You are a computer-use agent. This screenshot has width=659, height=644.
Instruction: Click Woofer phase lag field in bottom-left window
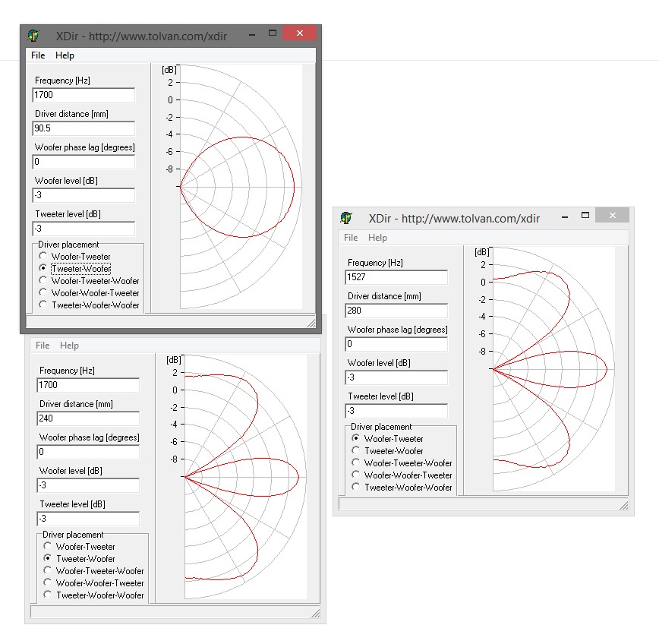tap(88, 452)
